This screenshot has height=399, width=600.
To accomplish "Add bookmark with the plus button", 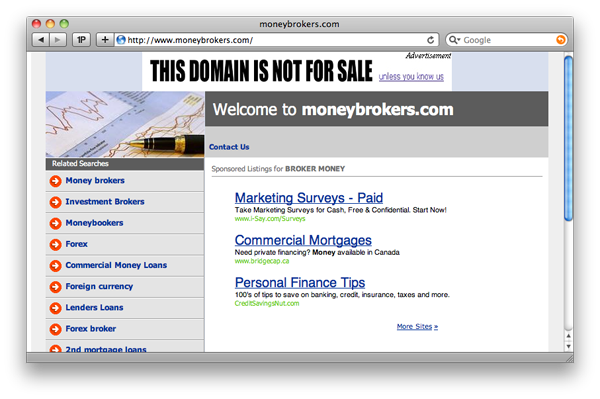I will click(105, 40).
